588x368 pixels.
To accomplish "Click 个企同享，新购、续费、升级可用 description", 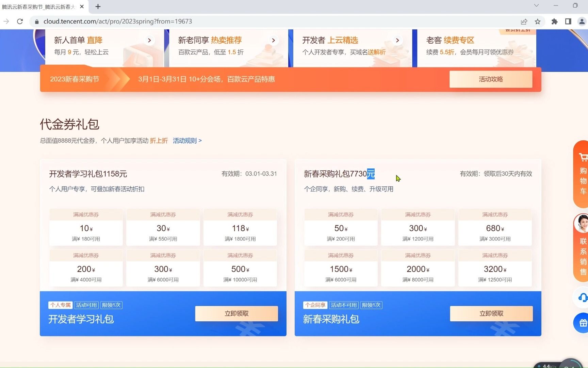I will (349, 189).
